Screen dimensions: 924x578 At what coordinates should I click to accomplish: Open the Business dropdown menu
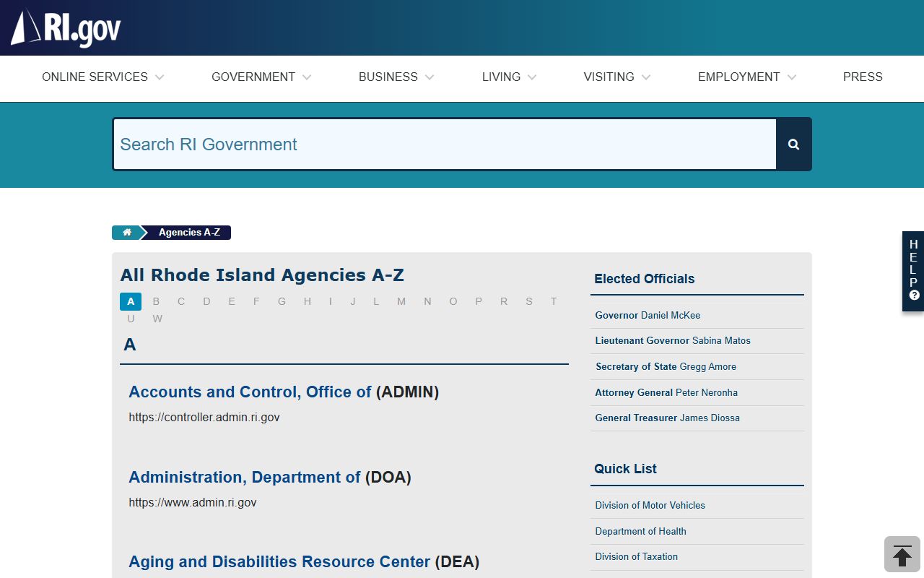(396, 77)
